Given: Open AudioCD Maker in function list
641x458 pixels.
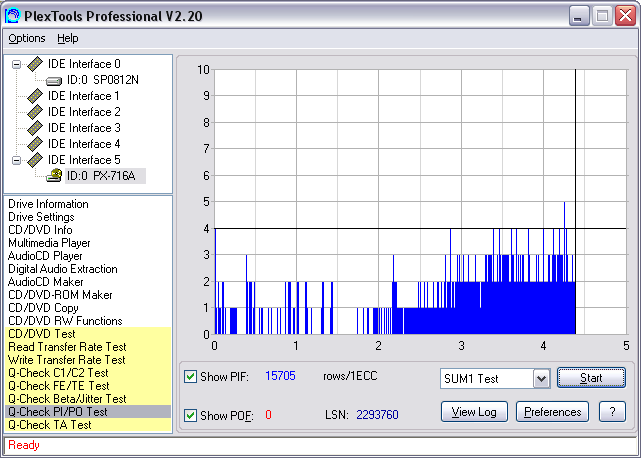Looking at the screenshot, I should 45,282.
